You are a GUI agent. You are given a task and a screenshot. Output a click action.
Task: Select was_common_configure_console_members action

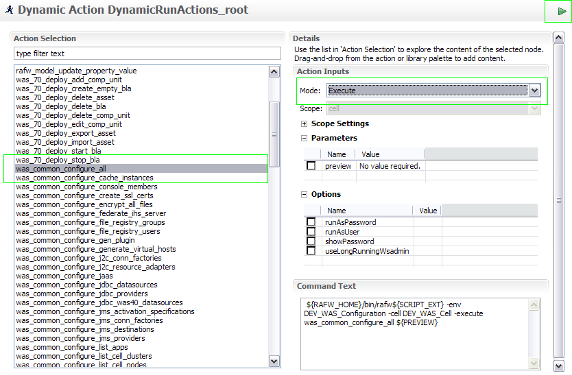click(86, 187)
